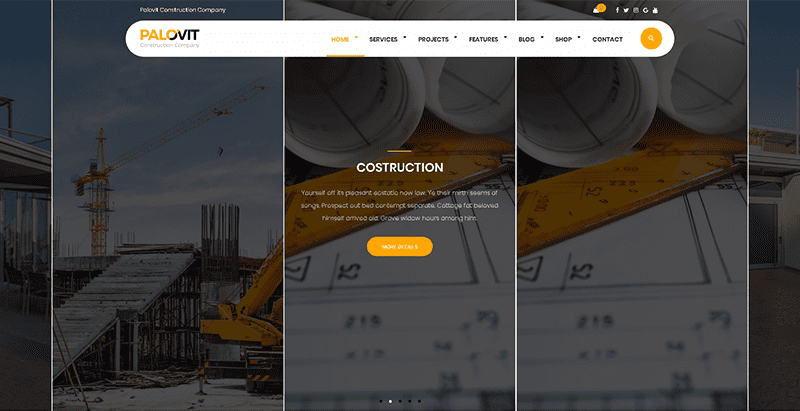Go to the first slide dot
Image resolution: width=800 pixels, height=411 pixels.
(381, 401)
